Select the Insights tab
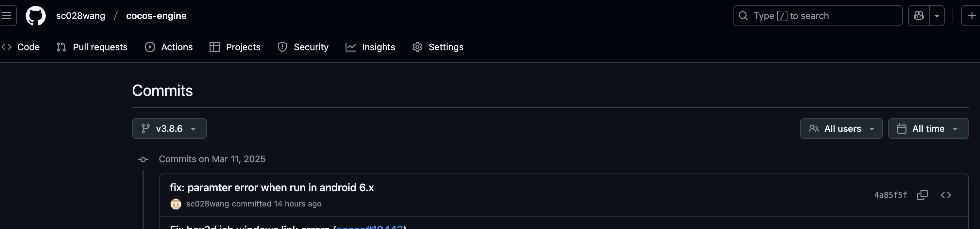This screenshot has height=229, width=980. [370, 47]
